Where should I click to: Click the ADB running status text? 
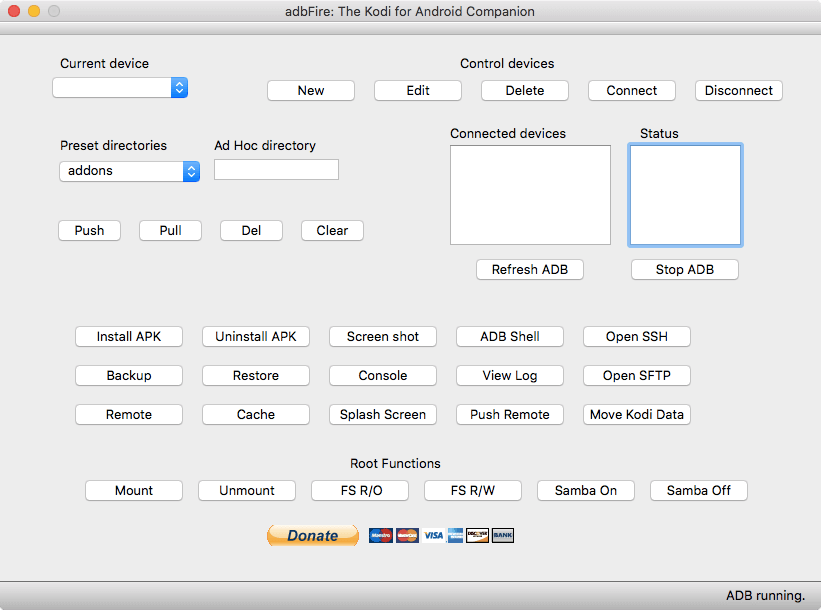click(765, 596)
